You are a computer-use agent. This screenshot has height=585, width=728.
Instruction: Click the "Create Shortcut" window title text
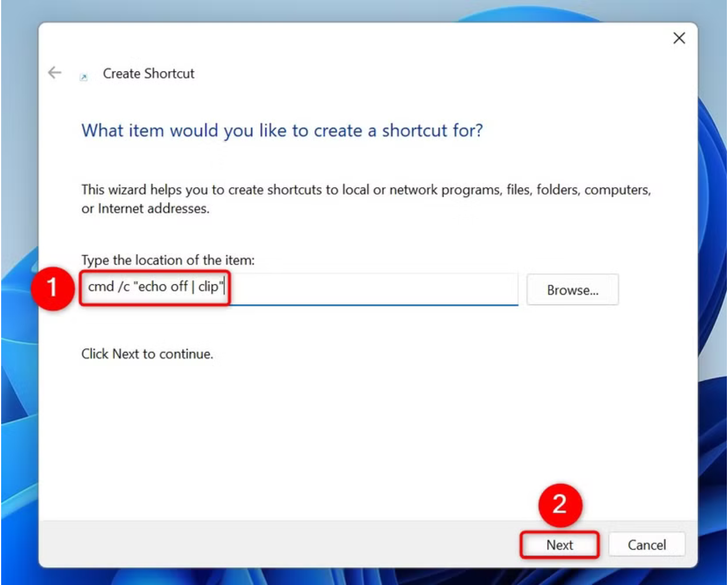(148, 74)
